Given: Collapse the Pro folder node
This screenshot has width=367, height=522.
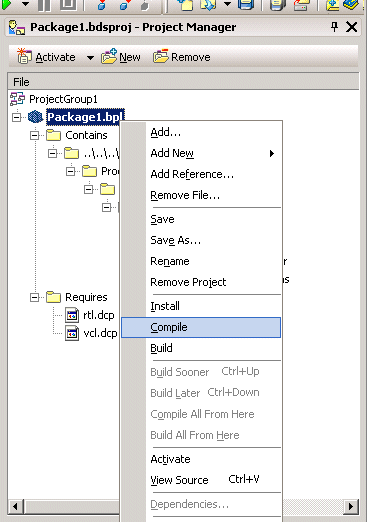Looking at the screenshot, I should tap(70, 171).
